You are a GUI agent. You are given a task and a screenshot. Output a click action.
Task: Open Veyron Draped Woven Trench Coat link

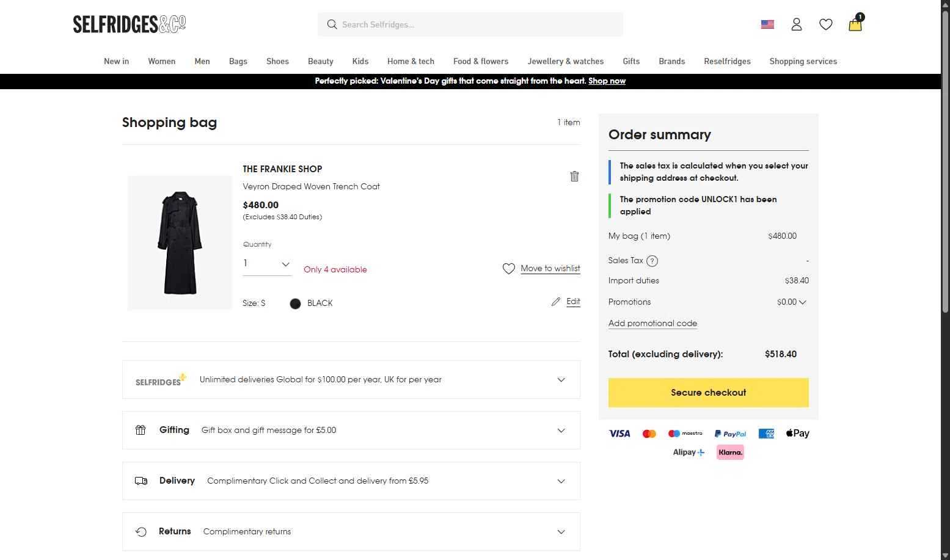click(x=311, y=187)
